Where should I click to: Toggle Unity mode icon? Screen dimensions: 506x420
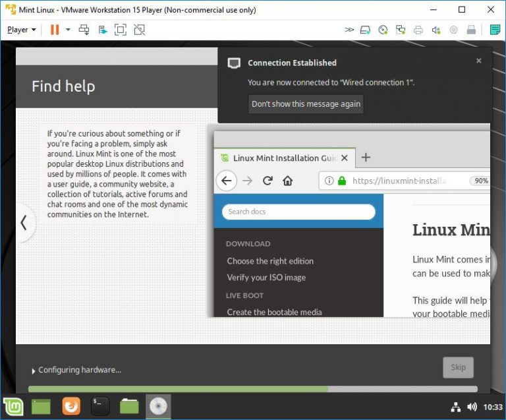pyautogui.click(x=140, y=30)
